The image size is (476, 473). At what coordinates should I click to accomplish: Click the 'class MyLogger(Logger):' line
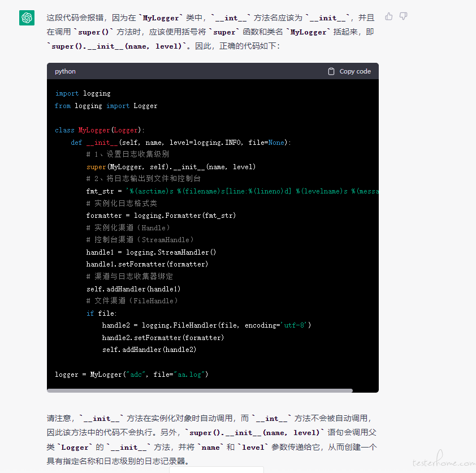tap(99, 130)
